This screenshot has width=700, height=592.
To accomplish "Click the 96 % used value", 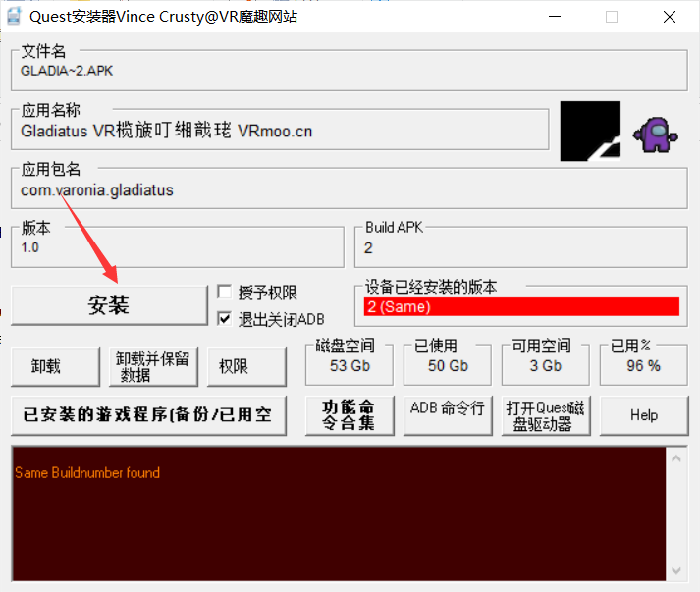I will coord(643,366).
